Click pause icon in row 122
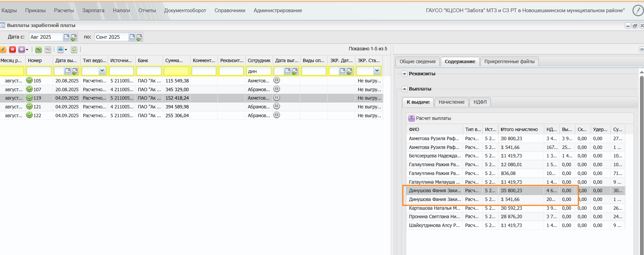 pyautogui.click(x=277, y=115)
